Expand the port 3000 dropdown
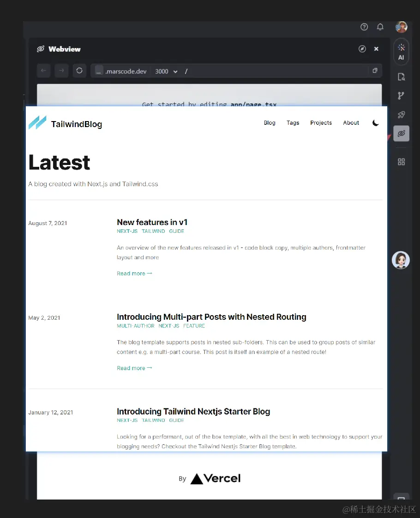The width and height of the screenshot is (420, 518). tap(166, 71)
